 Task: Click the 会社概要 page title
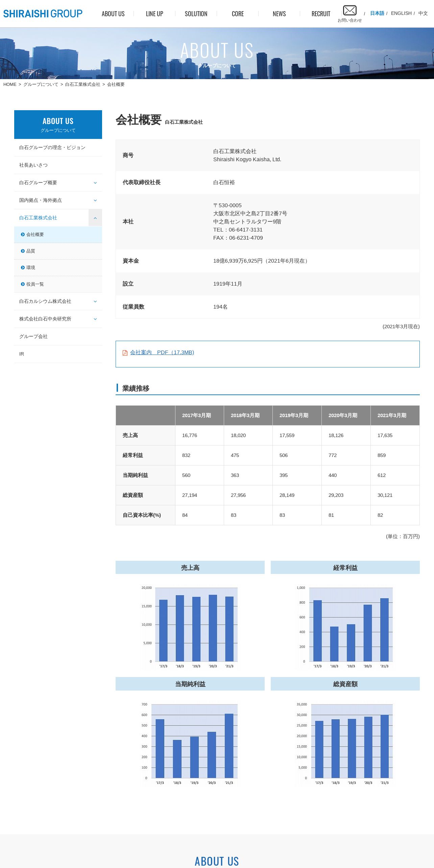point(139,120)
